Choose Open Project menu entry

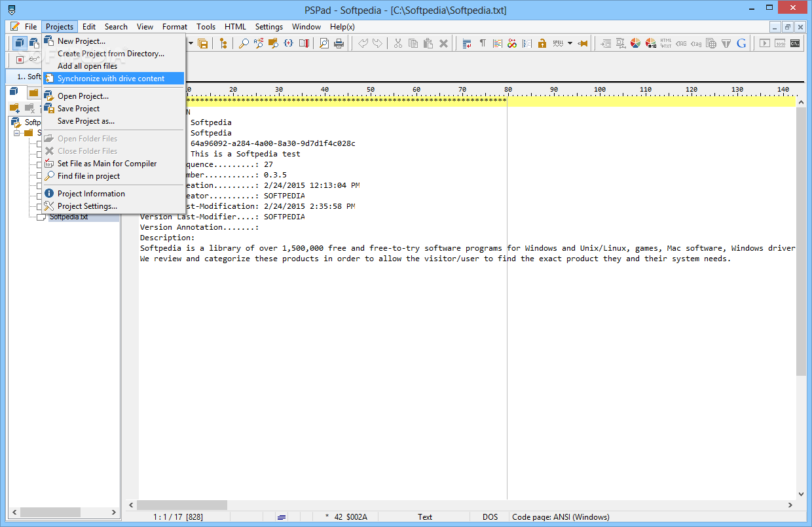pos(114,96)
